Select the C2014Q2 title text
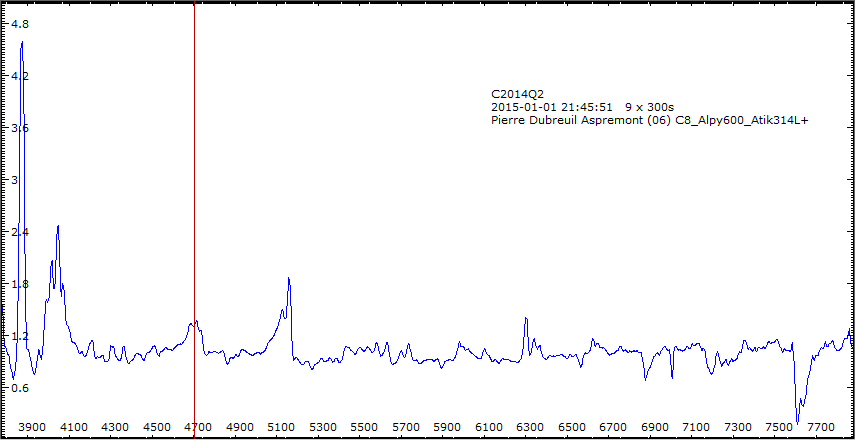Viewport: 855px width, 440px height. 517,93
